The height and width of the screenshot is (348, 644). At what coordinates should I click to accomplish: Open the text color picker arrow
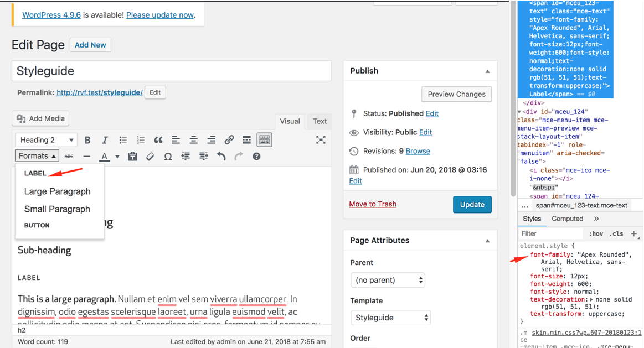coord(117,157)
